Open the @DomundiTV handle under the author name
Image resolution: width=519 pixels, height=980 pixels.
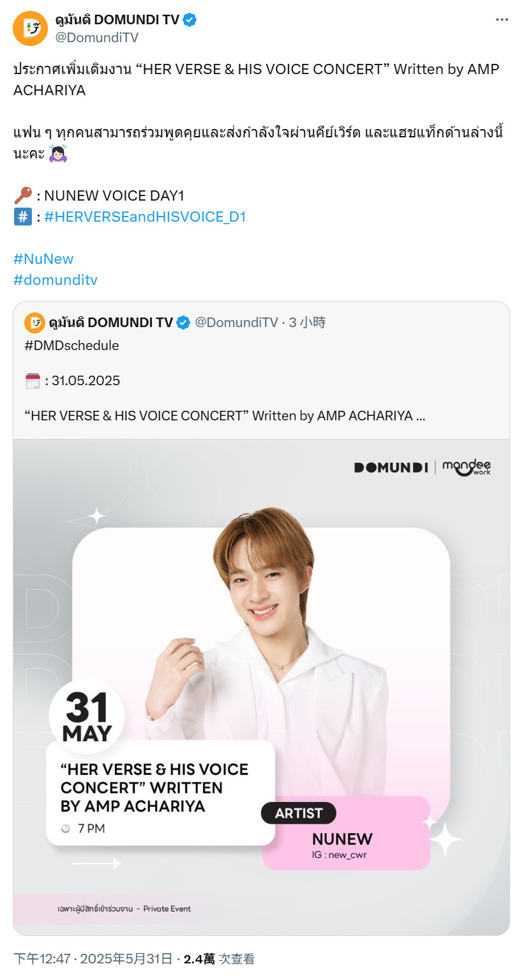click(97, 37)
